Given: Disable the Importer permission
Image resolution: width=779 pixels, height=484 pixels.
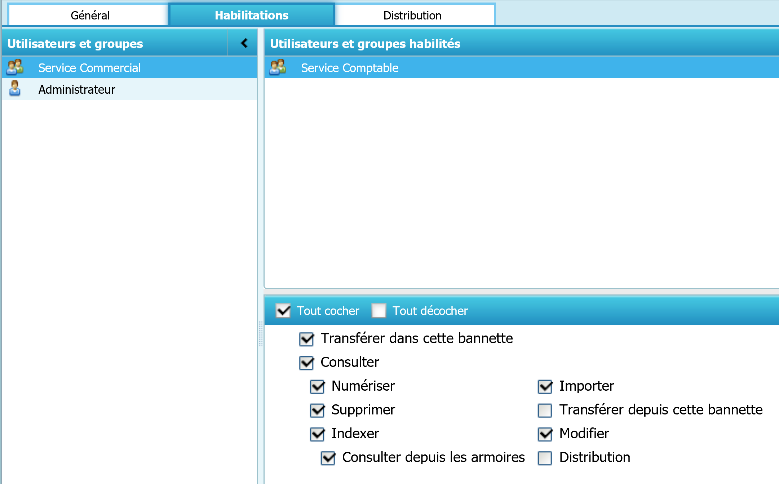Looking at the screenshot, I should tap(545, 387).
